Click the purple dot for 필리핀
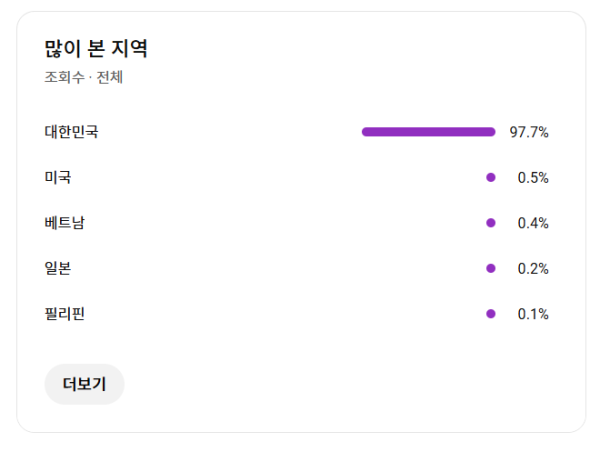The image size is (600, 452). click(491, 314)
